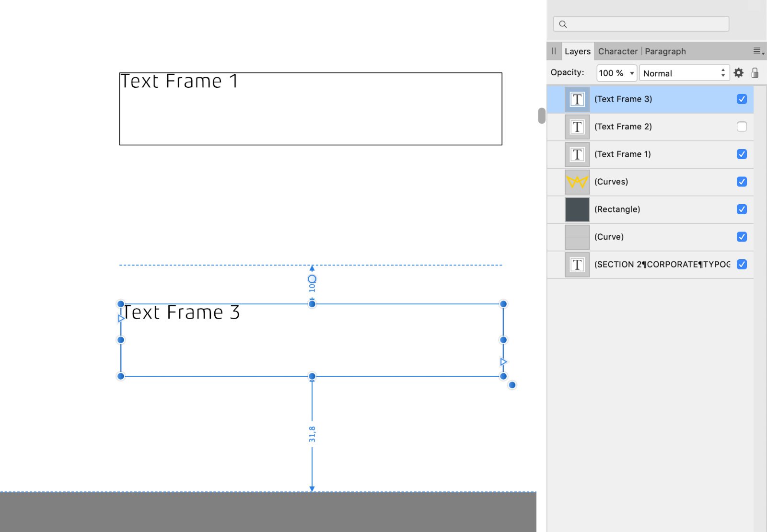The image size is (767, 532).
Task: Hide the Curve layer
Action: click(x=742, y=237)
